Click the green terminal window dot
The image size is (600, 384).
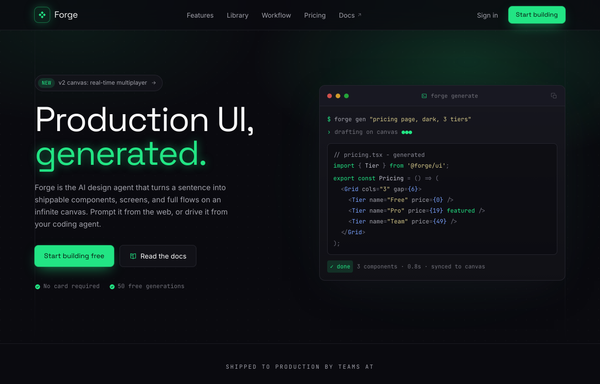tap(346, 96)
